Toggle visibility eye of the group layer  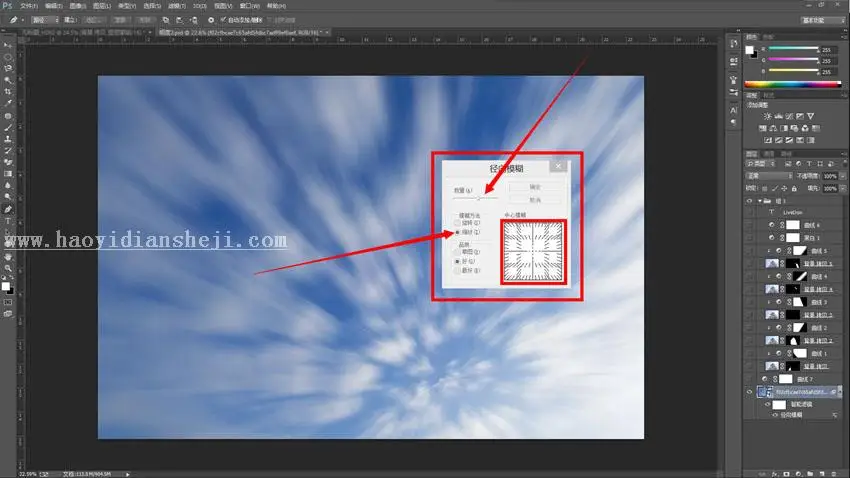click(x=750, y=201)
